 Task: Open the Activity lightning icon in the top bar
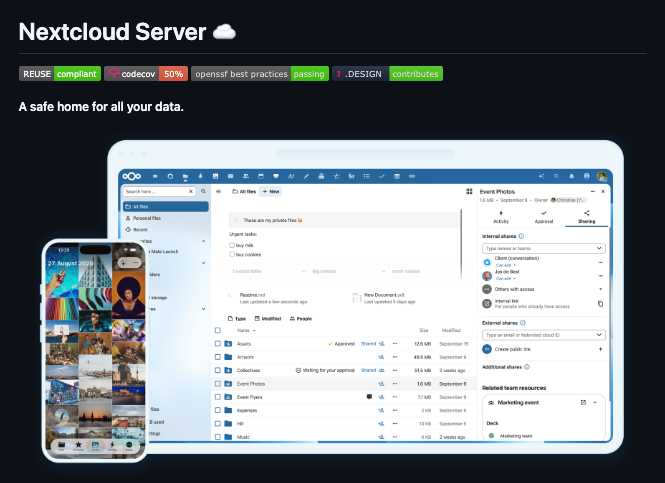[x=200, y=176]
